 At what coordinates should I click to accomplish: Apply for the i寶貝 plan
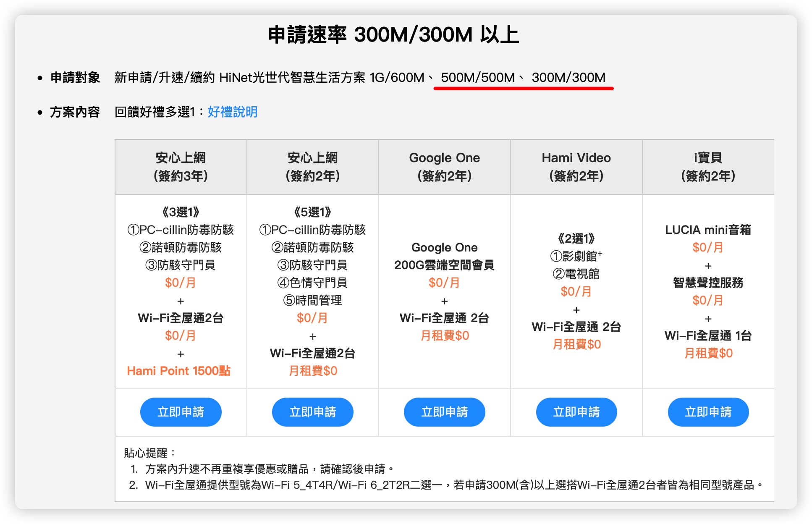coord(708,412)
